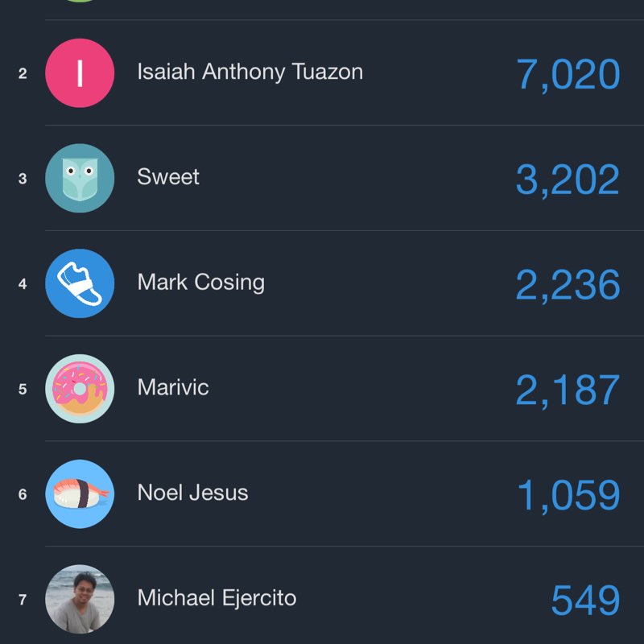Select the Mark Cosing name
644x644 pixels.
click(x=201, y=283)
